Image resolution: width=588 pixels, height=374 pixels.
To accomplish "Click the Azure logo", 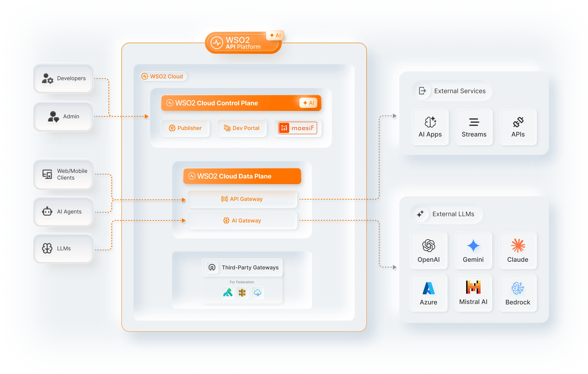I will click(x=429, y=288).
